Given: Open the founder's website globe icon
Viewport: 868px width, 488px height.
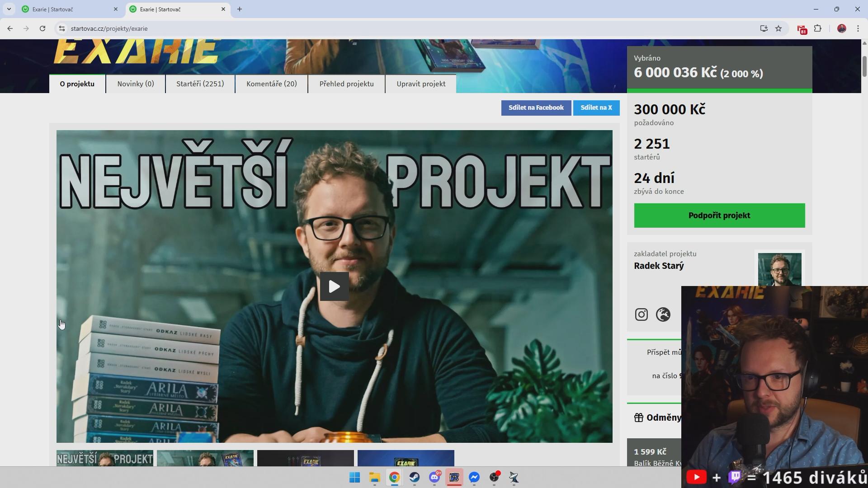Looking at the screenshot, I should [663, 314].
